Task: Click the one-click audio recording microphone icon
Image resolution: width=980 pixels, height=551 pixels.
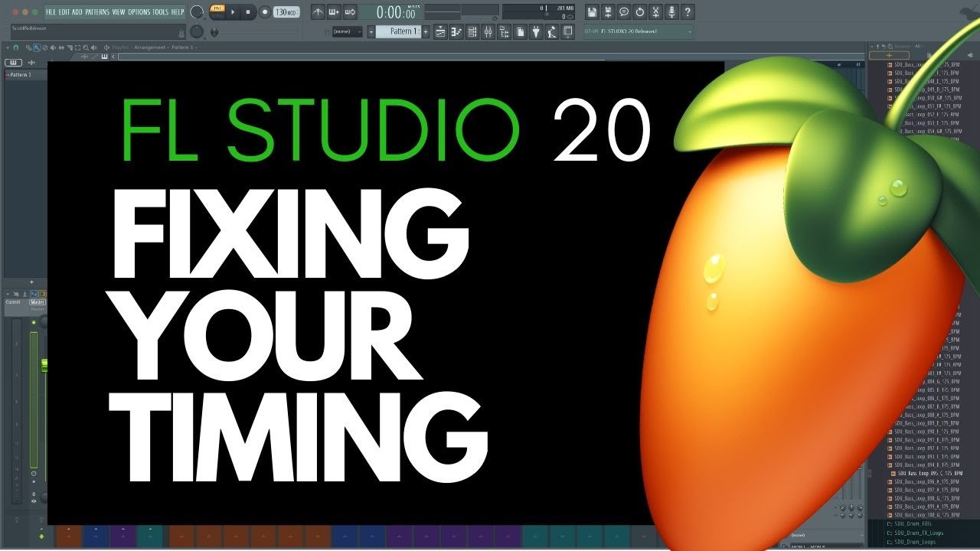Action: (x=671, y=12)
